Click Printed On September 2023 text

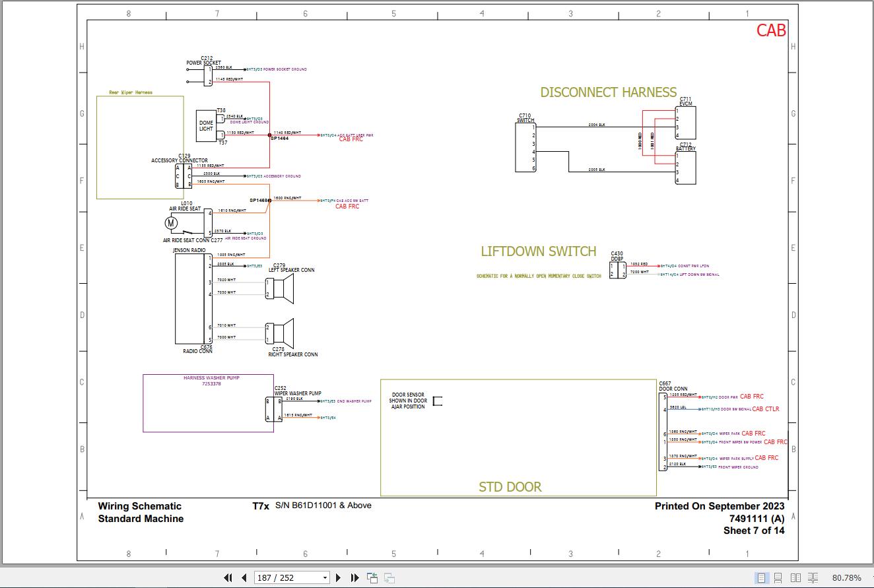click(720, 506)
